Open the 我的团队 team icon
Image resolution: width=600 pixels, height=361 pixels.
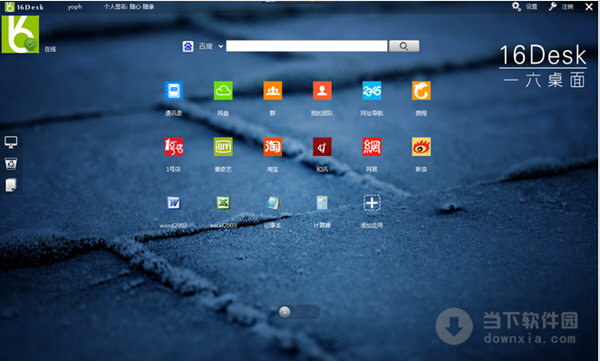click(322, 91)
